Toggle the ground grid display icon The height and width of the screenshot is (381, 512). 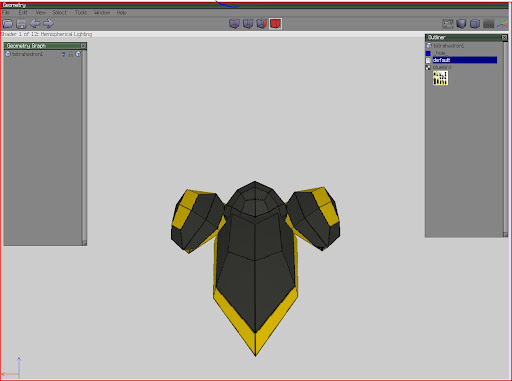click(488, 24)
